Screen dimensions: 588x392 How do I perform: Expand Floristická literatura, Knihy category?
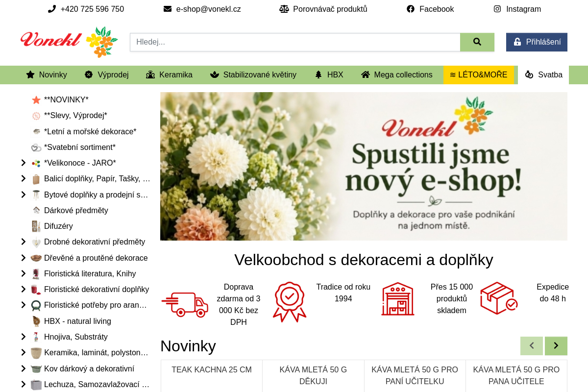click(23, 273)
